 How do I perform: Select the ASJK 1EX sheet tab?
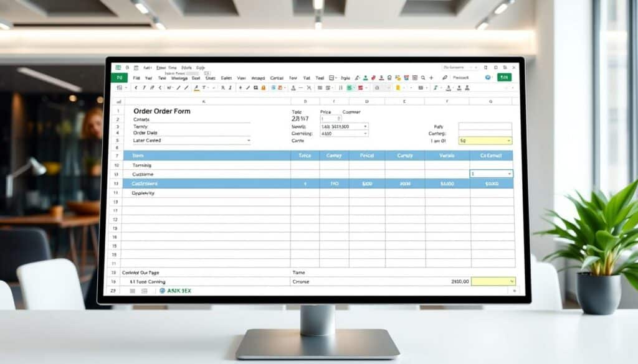175,291
